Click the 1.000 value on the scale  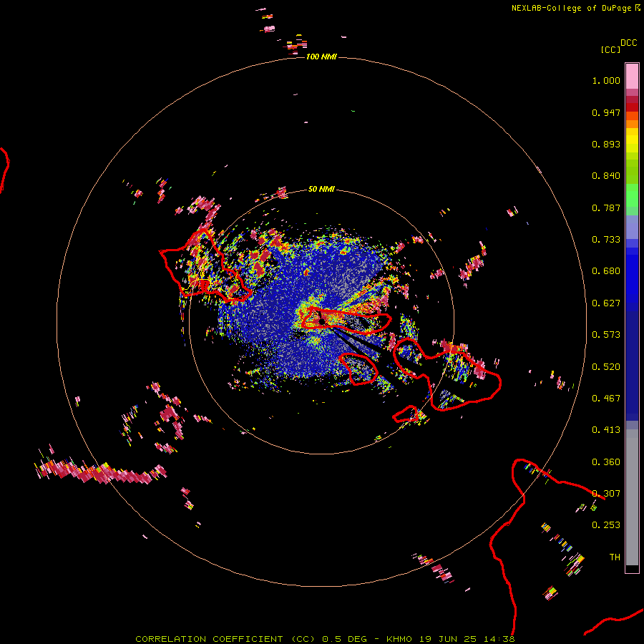[606, 80]
